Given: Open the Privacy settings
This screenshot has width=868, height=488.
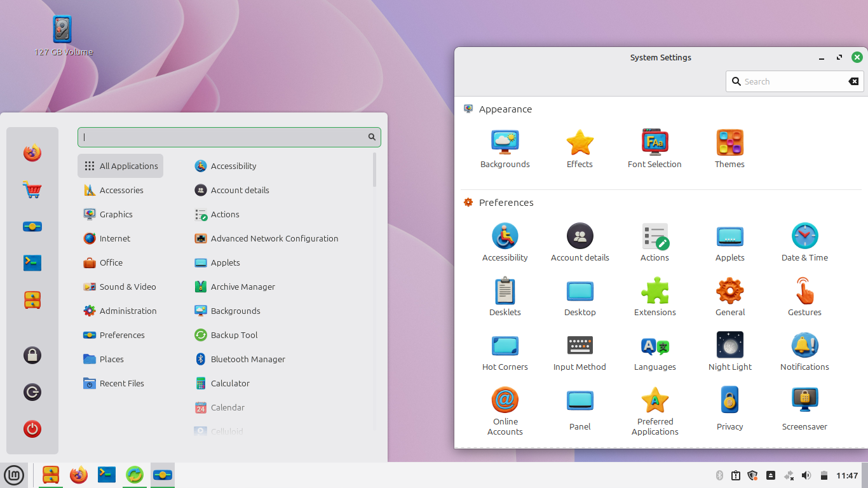Looking at the screenshot, I should point(729,409).
